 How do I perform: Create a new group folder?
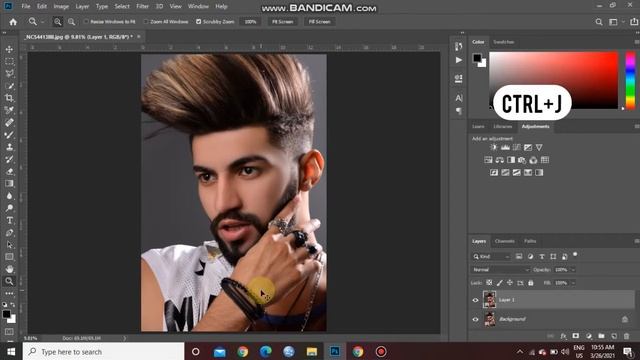coord(601,336)
